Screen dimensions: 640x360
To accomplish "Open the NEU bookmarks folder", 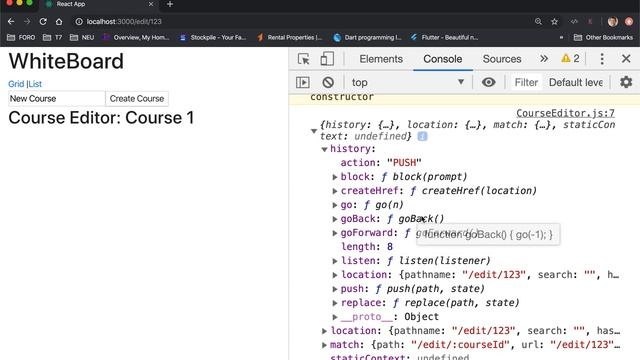I will pos(82,38).
